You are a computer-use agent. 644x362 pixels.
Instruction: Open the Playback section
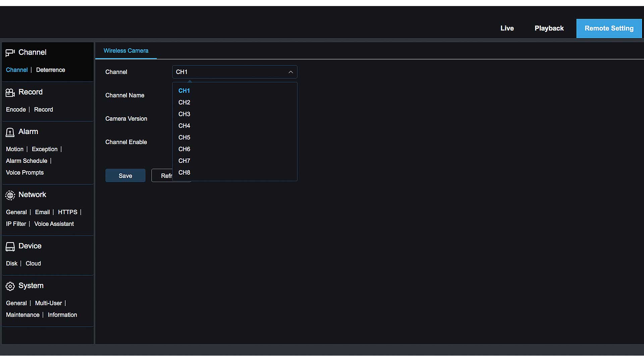pyautogui.click(x=549, y=28)
